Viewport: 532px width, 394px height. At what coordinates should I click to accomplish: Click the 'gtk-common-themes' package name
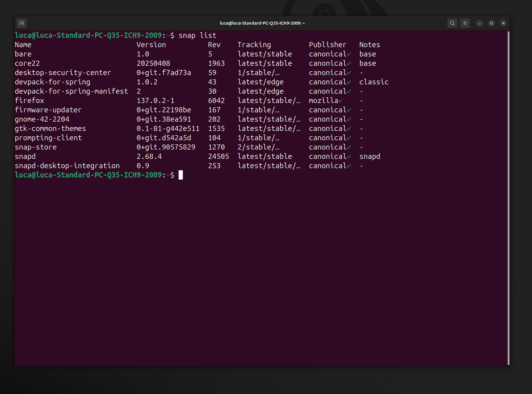(x=50, y=129)
